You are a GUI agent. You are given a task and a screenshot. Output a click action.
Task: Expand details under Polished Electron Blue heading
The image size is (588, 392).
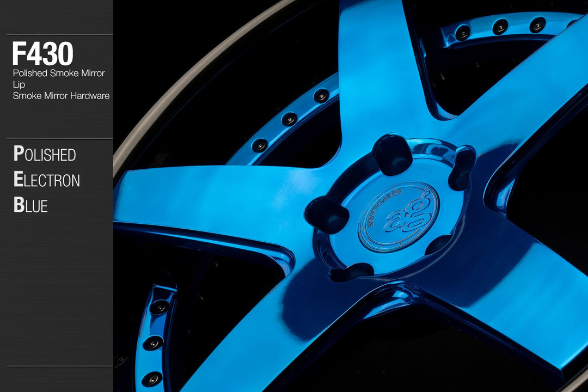(x=46, y=180)
